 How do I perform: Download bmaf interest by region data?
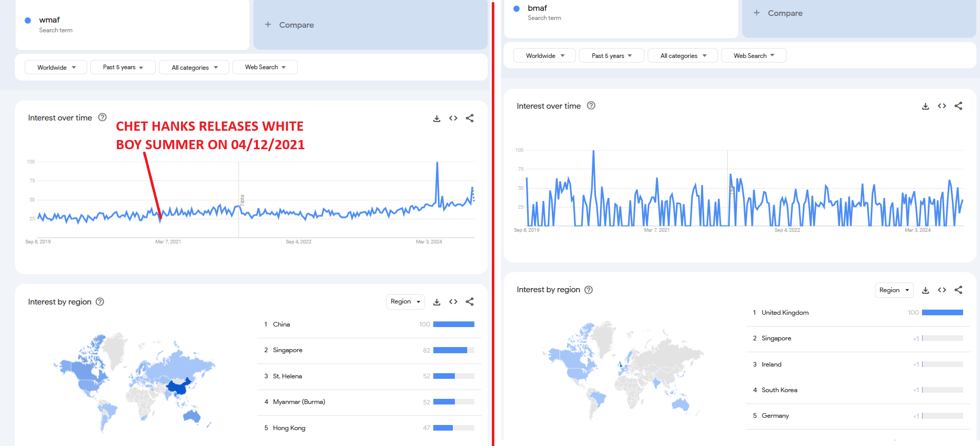coord(926,290)
